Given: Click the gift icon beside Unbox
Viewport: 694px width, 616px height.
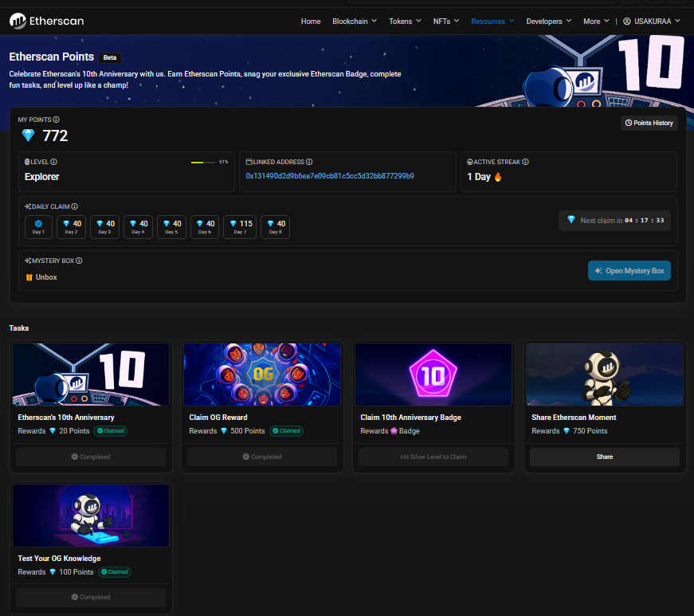Looking at the screenshot, I should pos(29,277).
